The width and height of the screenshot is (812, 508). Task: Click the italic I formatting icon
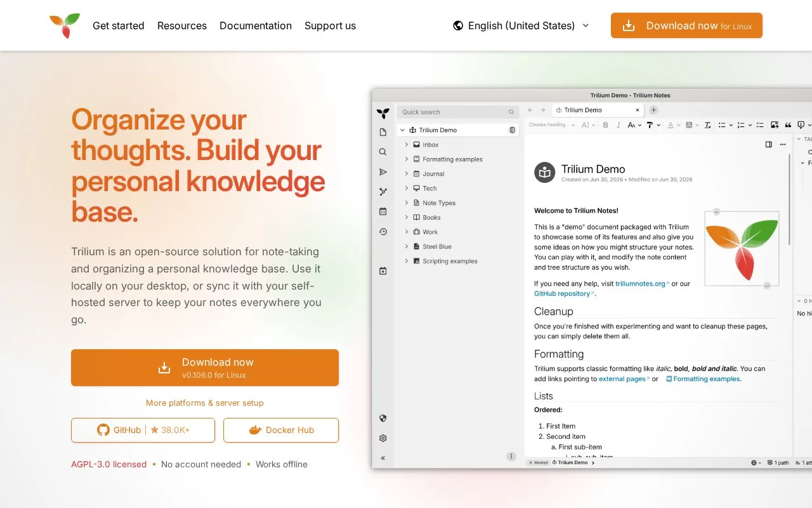617,125
